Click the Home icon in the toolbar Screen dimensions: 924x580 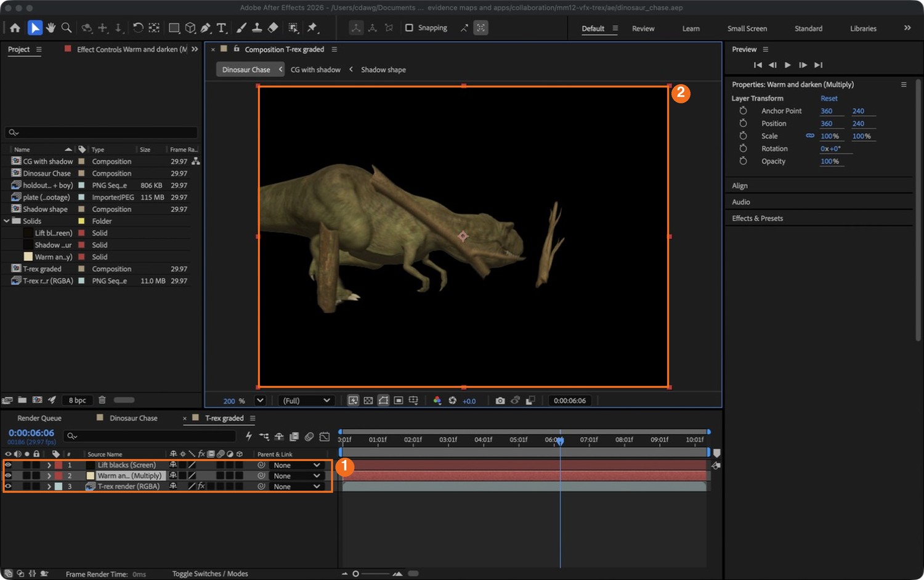pyautogui.click(x=15, y=28)
